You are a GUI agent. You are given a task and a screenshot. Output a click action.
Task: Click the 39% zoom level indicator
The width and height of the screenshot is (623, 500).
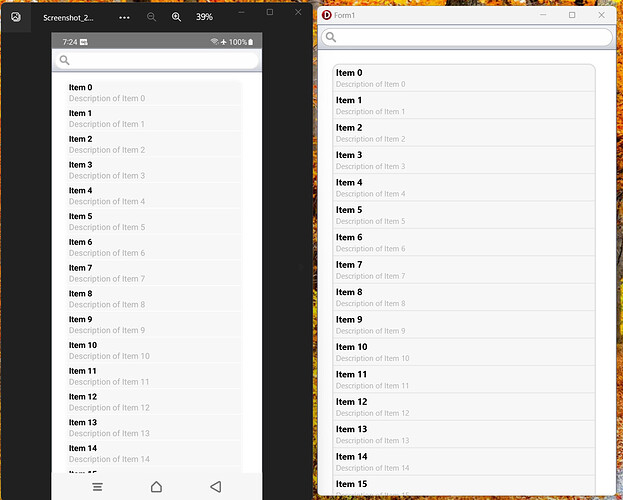tap(204, 17)
